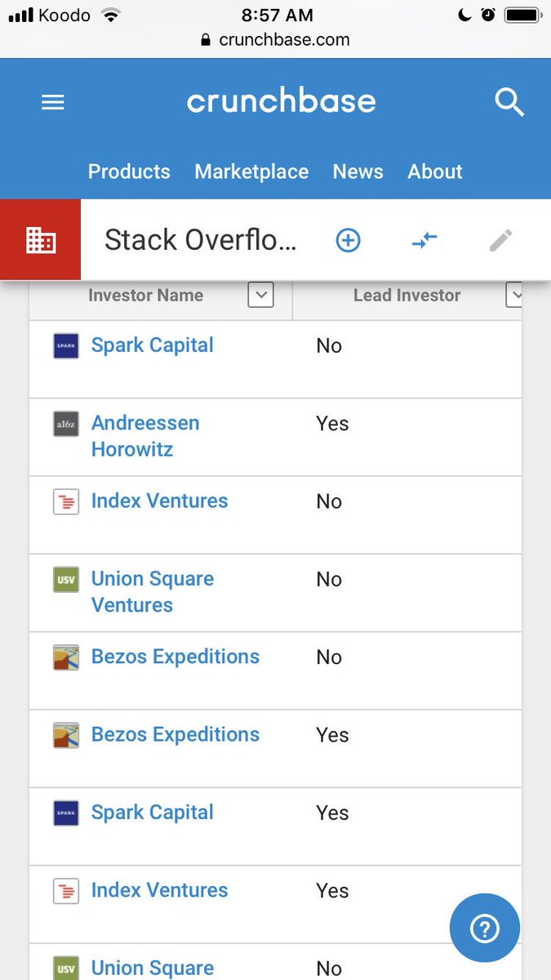Go to the Marketplace menu item

point(251,171)
